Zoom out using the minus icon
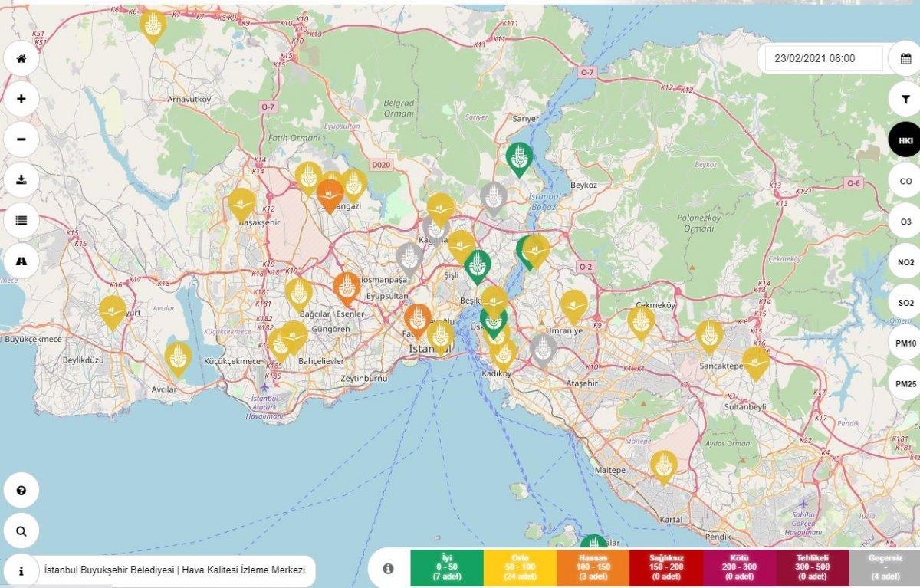Image resolution: width=920 pixels, height=588 pixels. [x=21, y=139]
